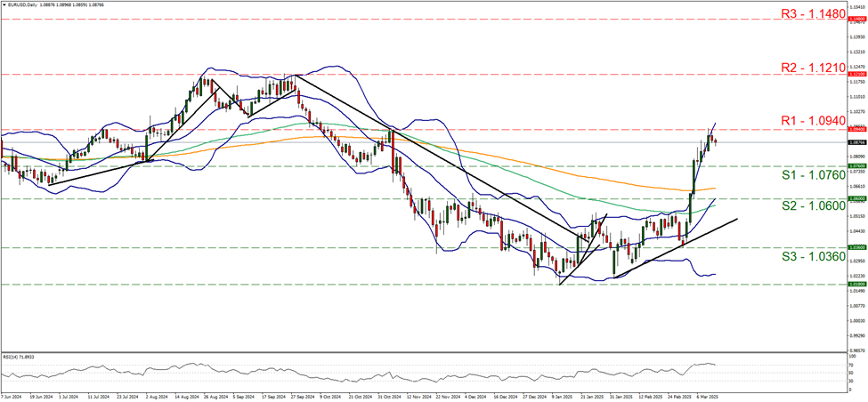Image resolution: width=868 pixels, height=402 pixels.
Task: Click the red 1.1480 price tag on axis
Action: (856, 20)
